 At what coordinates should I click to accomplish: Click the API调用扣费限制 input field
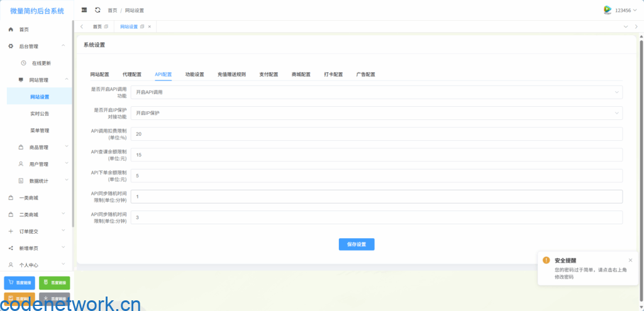tap(376, 134)
